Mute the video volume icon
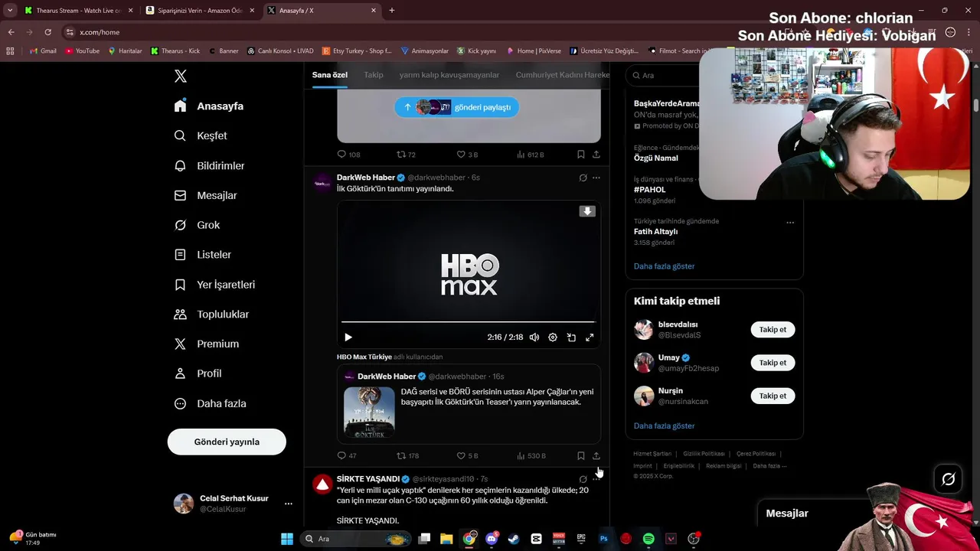 [534, 337]
